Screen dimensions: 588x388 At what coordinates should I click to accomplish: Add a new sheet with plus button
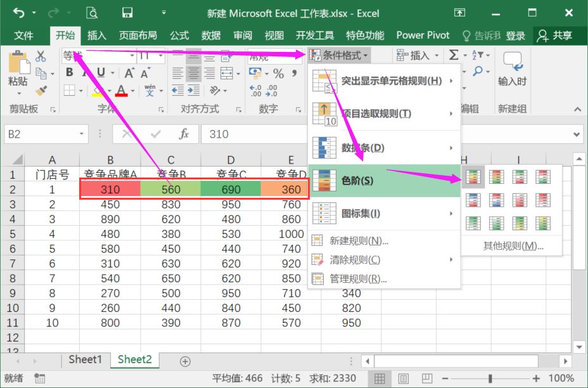click(185, 361)
